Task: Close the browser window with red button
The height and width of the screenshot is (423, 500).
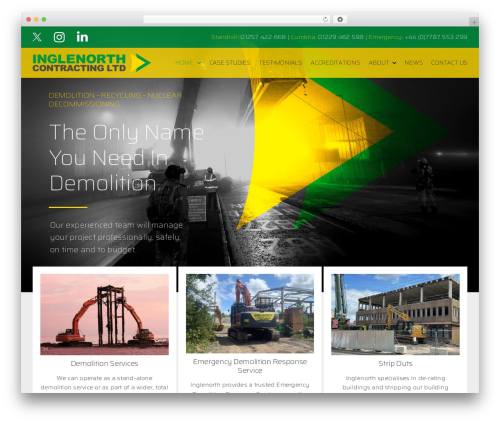Action: [29, 19]
